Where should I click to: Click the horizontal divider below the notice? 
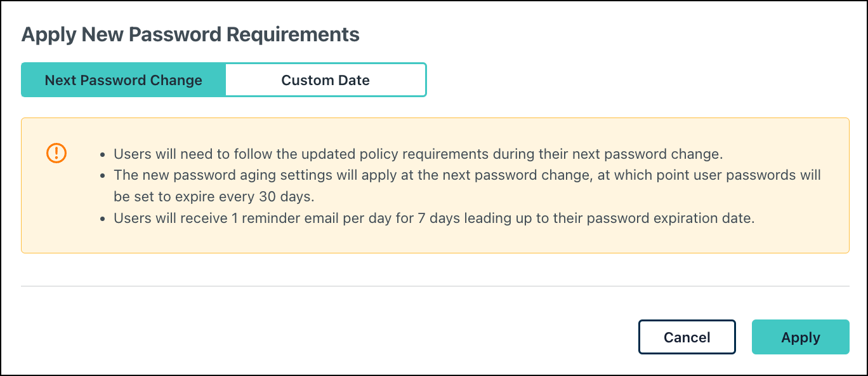click(434, 285)
